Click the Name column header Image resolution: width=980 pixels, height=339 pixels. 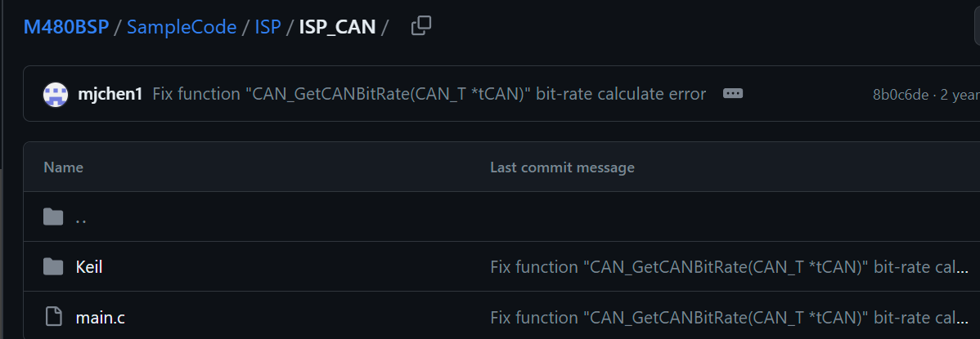point(63,167)
